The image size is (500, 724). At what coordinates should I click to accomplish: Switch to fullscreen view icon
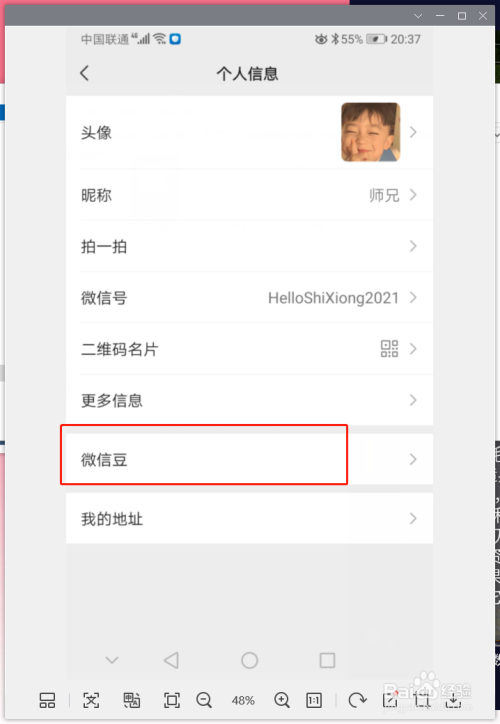(x=172, y=700)
